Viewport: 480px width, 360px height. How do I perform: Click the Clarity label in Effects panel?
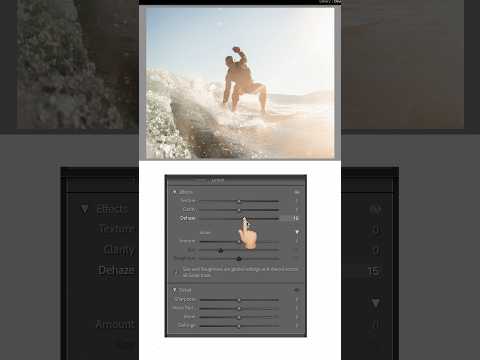click(189, 209)
